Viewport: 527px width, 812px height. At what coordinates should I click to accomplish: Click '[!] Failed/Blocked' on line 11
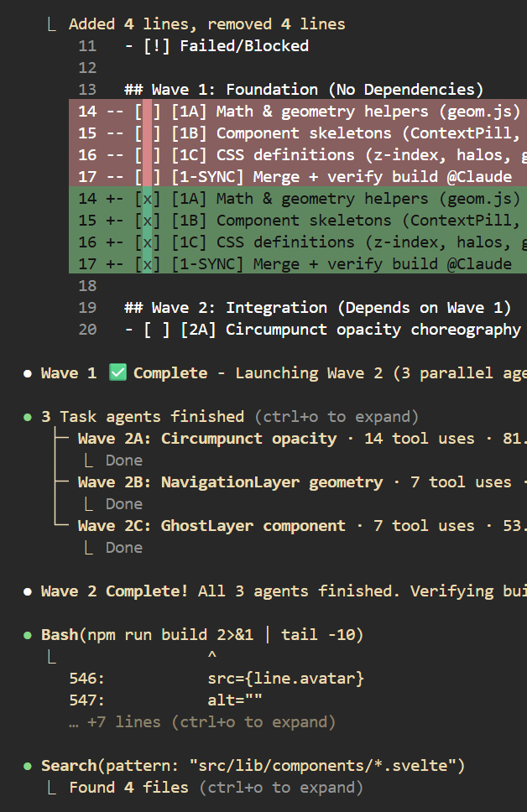click(x=226, y=46)
